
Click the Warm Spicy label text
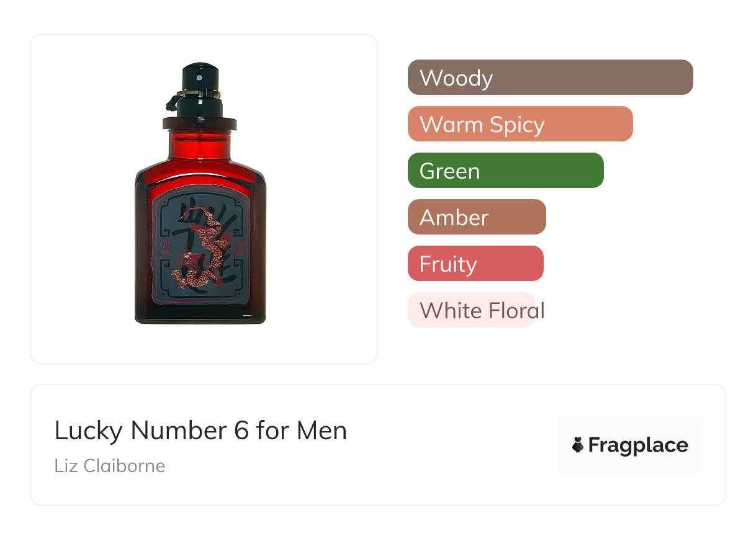(482, 125)
